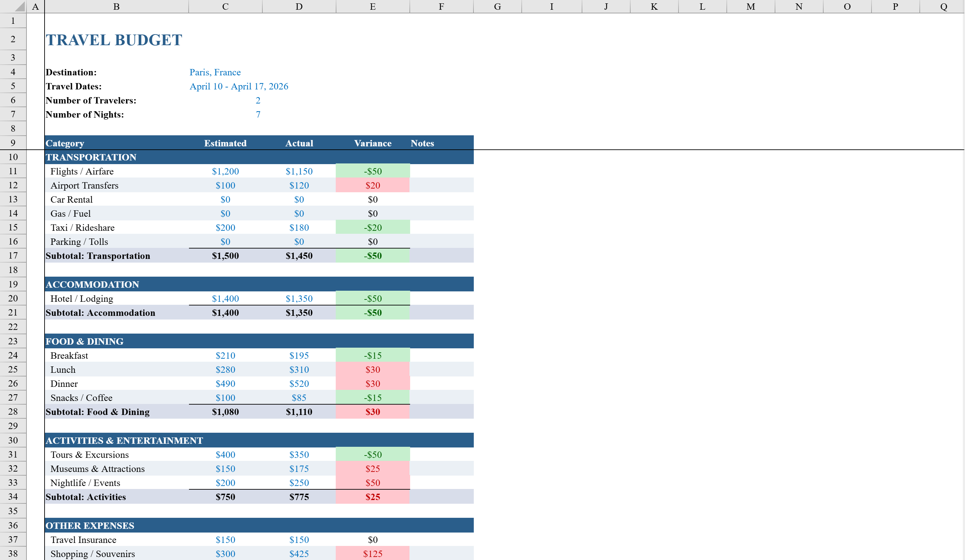Select row 17 header
The height and width of the screenshot is (560, 965).
point(13,255)
